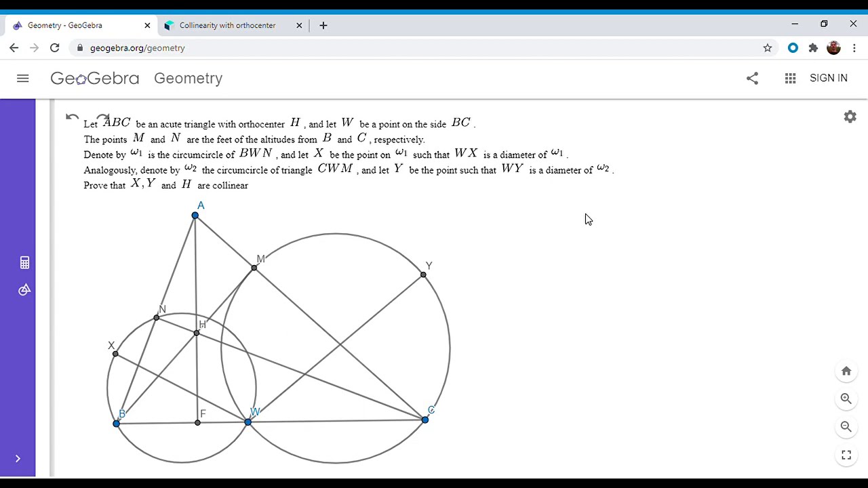Select orthocenter point H
This screenshot has height=488, width=868.
pyautogui.click(x=197, y=333)
